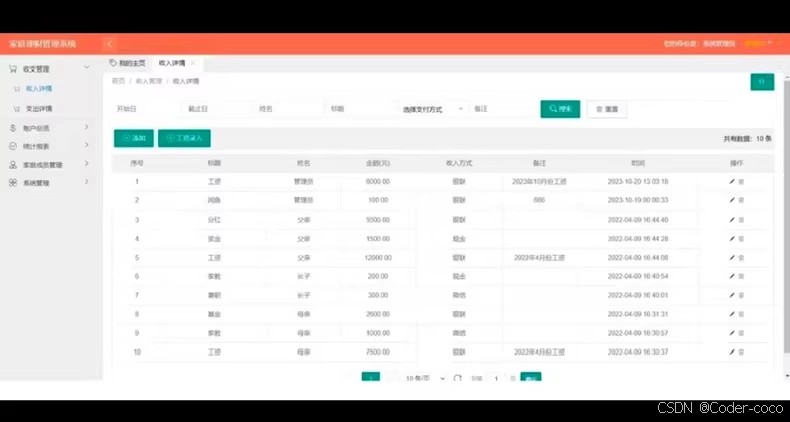Click the 工资录入 button
This screenshot has height=422, width=790.
184,138
